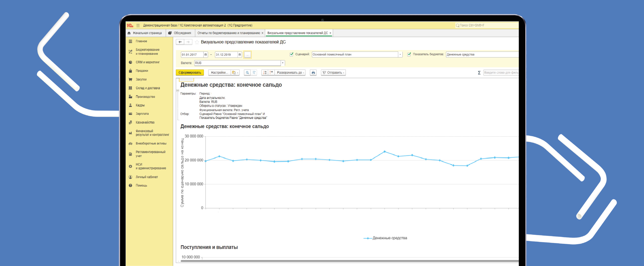Click the collapse all groups icon
The width and height of the screenshot is (644, 266).
(x=271, y=73)
